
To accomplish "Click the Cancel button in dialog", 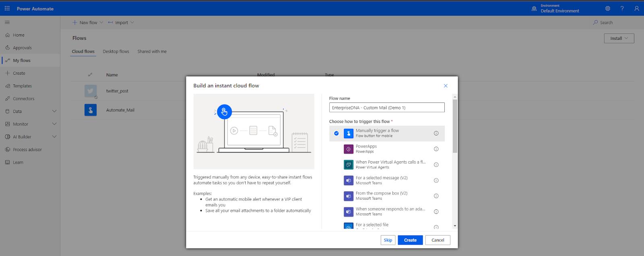I will (438, 240).
